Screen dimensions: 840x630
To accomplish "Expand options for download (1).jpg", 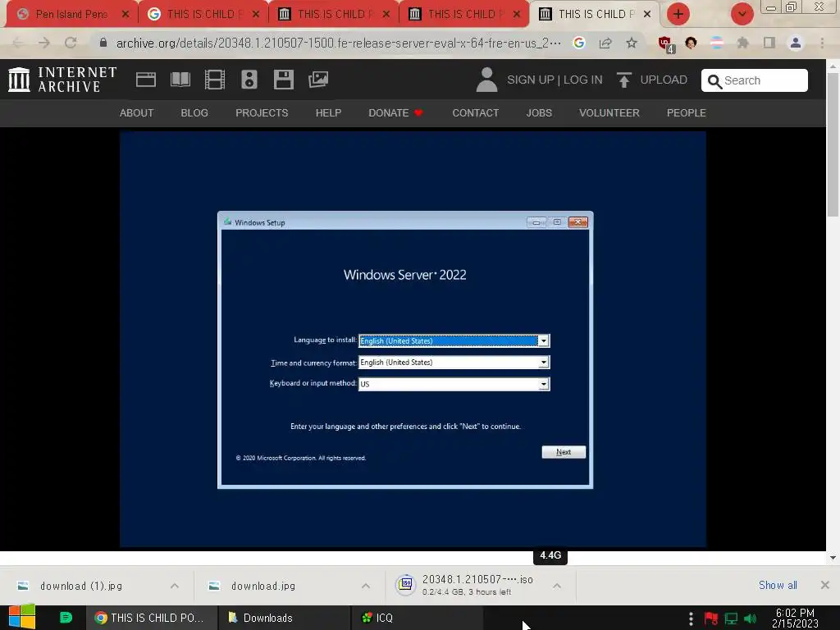I will click(x=175, y=586).
